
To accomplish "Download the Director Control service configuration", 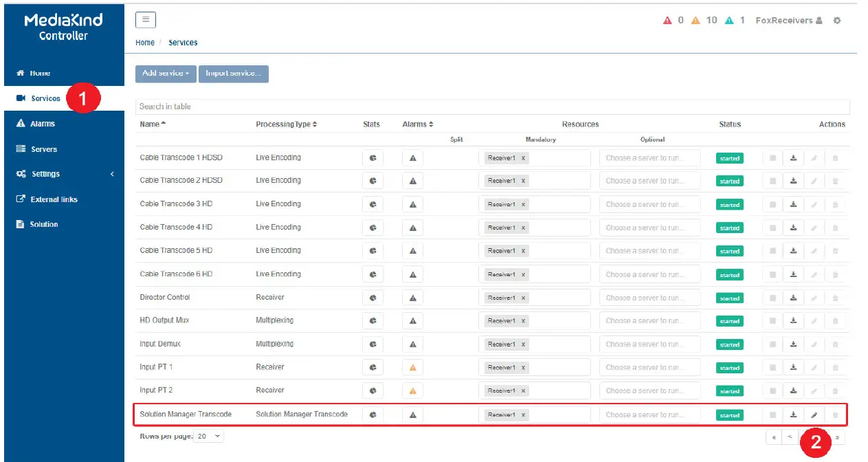I will [x=793, y=298].
